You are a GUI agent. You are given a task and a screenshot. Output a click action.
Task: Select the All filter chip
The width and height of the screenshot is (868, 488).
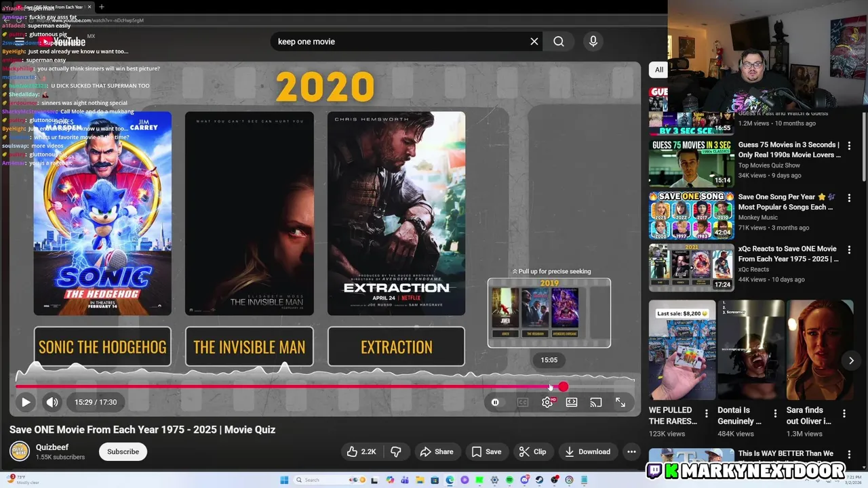click(x=658, y=69)
